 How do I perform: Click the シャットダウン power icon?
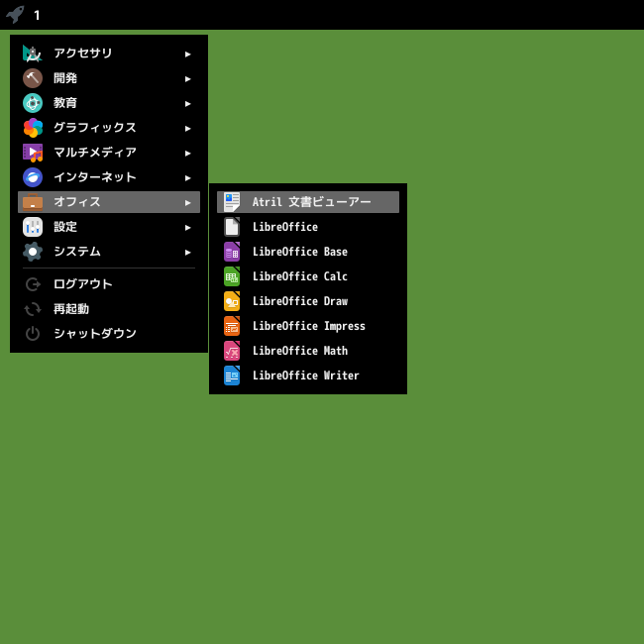click(33, 334)
